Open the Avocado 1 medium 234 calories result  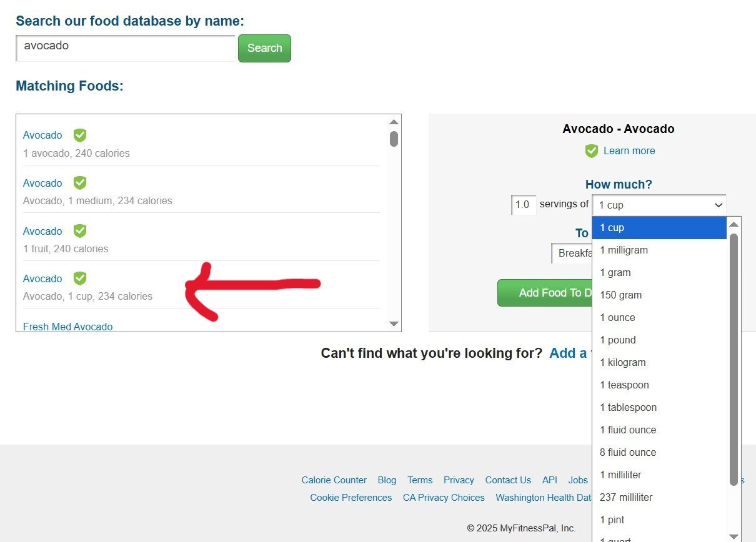[42, 184]
